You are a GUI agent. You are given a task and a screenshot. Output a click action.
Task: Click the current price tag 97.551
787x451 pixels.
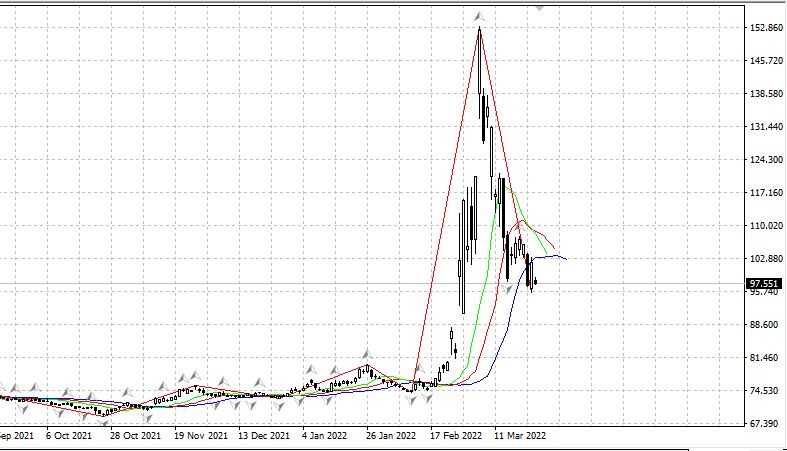point(764,284)
